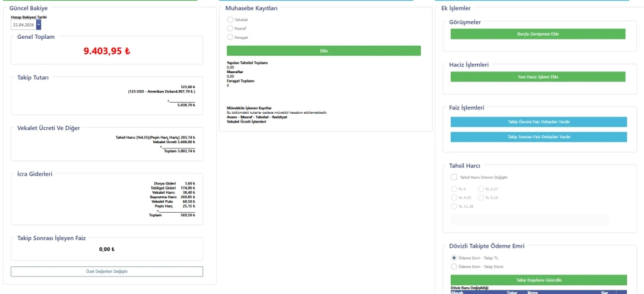Print Takip Sonrası Faiz Detayları

point(538,136)
